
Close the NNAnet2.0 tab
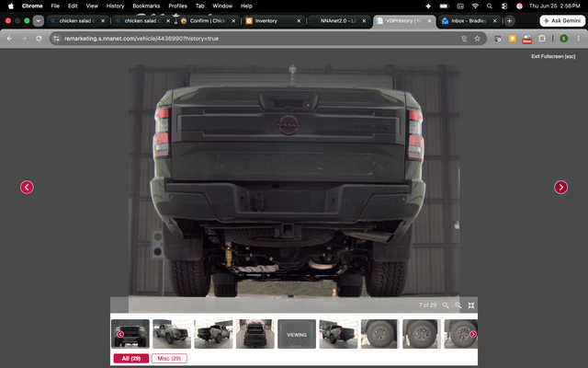pos(364,20)
